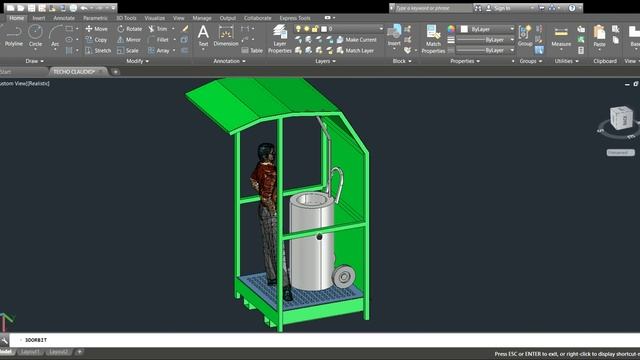
Task: Click the Mirror tool
Action: [x=129, y=40]
